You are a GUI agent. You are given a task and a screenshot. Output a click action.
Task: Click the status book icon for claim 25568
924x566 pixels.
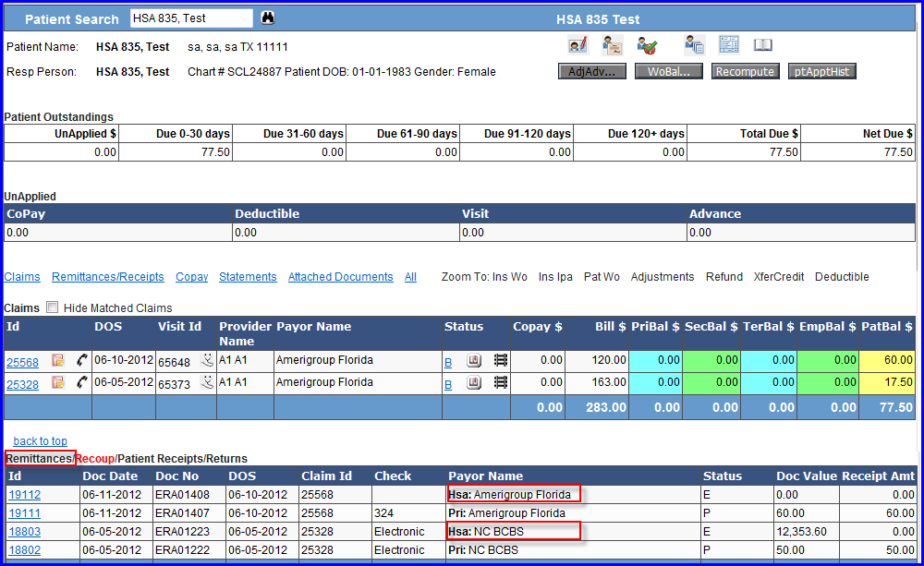coord(474,360)
